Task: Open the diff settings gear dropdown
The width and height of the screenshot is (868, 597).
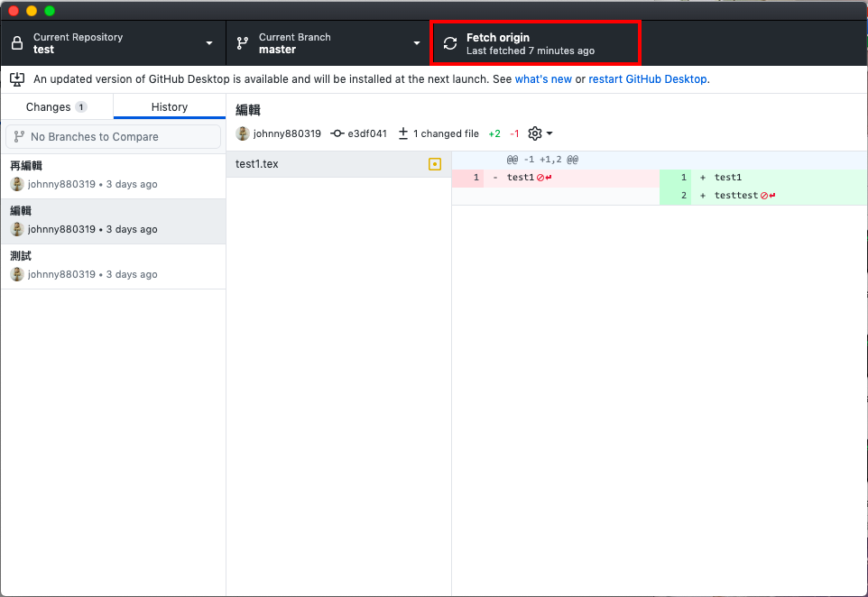Action: click(540, 133)
